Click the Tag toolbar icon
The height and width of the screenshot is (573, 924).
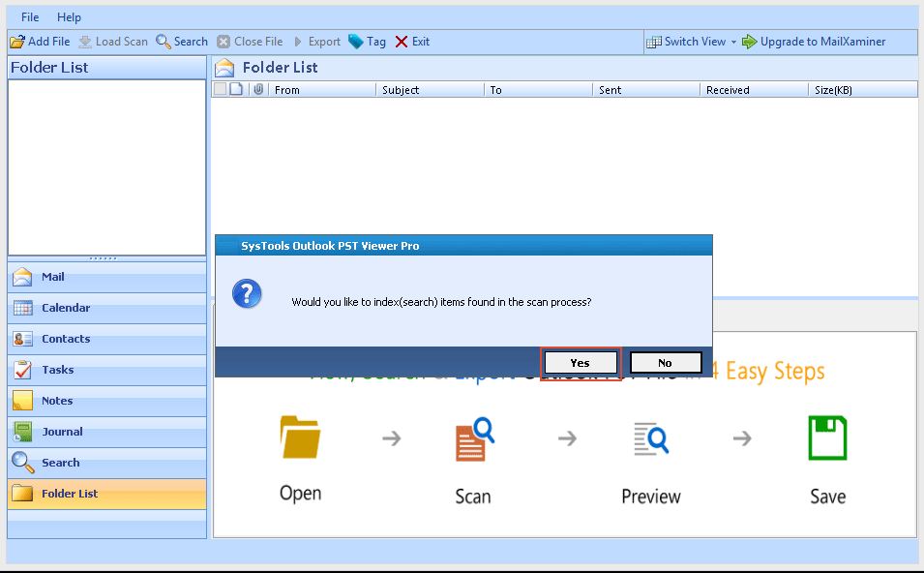click(355, 42)
